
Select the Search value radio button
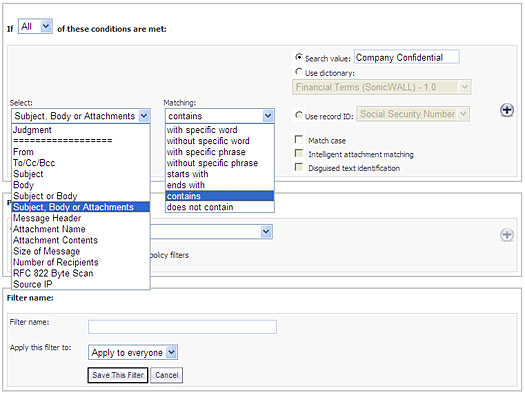tap(298, 57)
